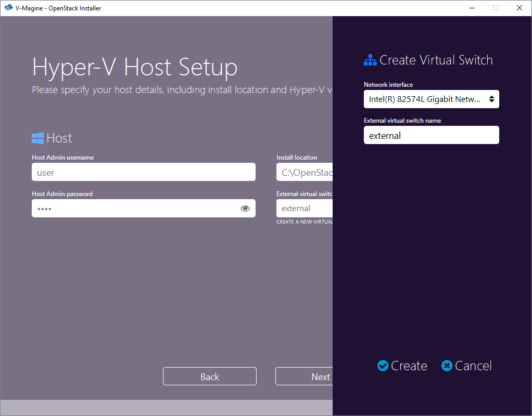This screenshot has height=416, width=532.
Task: Proceed with the Next button
Action: point(305,376)
